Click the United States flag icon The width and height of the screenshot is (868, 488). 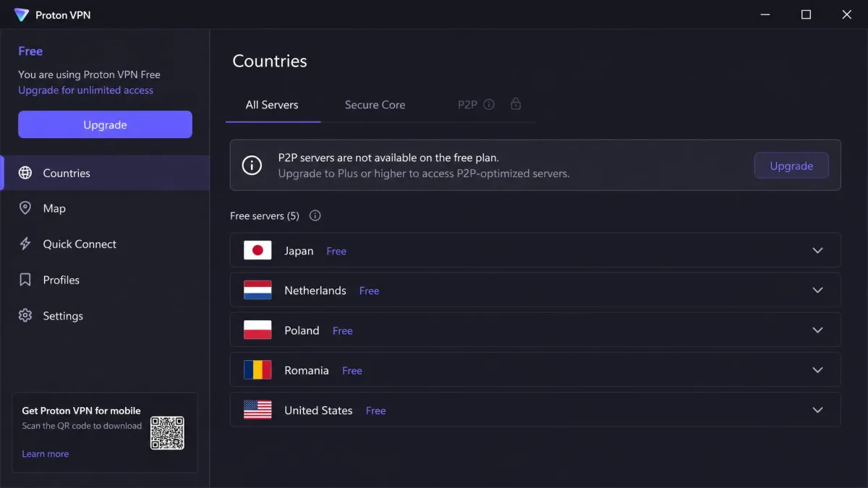click(x=258, y=410)
